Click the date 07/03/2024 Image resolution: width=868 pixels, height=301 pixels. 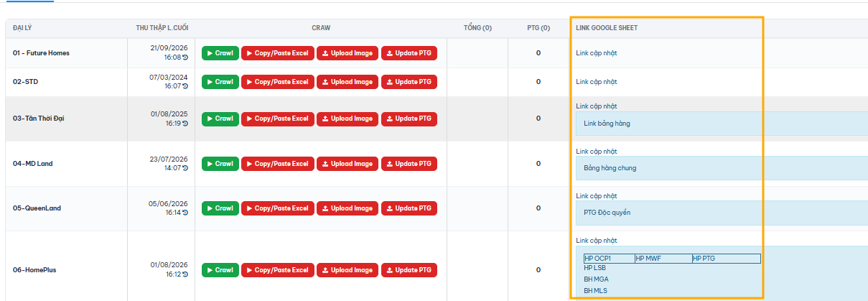[x=169, y=77]
